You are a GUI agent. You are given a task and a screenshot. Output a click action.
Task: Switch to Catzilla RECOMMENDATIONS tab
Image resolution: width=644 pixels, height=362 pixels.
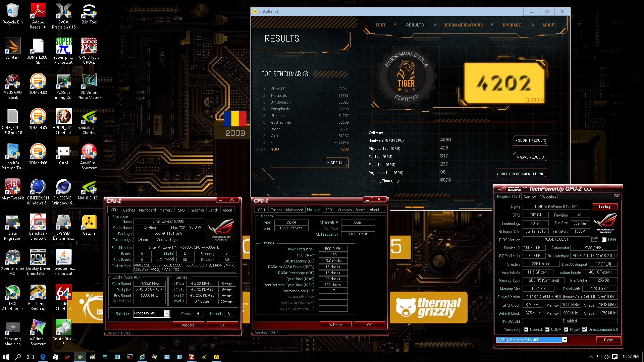[x=463, y=25]
